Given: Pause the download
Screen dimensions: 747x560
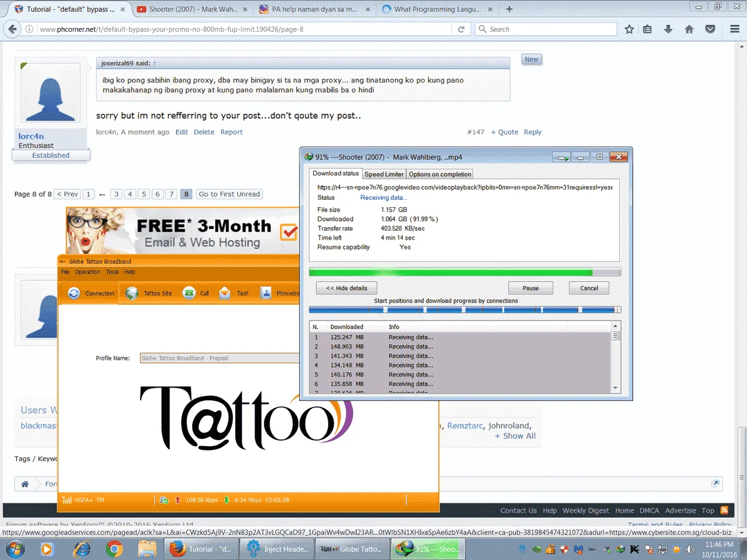Looking at the screenshot, I should pos(531,288).
